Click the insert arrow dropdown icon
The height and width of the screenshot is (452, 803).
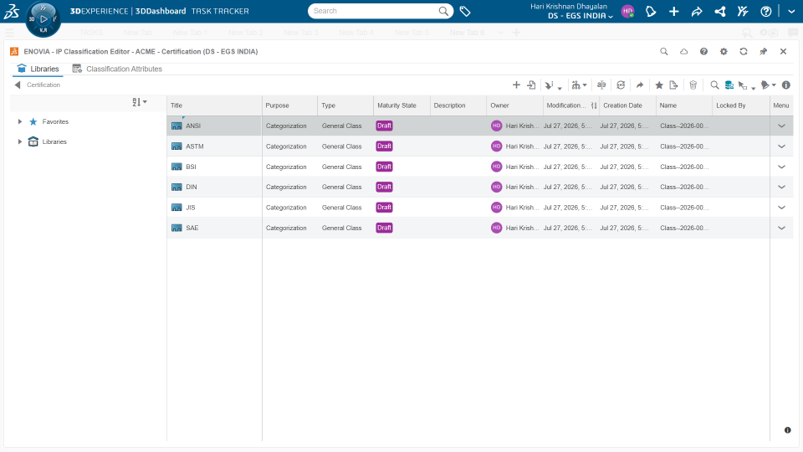(553, 85)
